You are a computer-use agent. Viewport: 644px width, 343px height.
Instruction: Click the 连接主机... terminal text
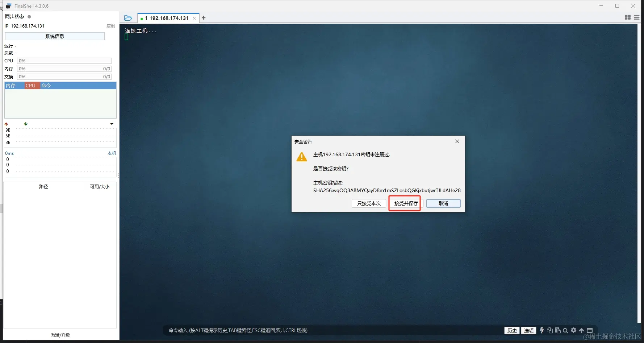pyautogui.click(x=141, y=31)
